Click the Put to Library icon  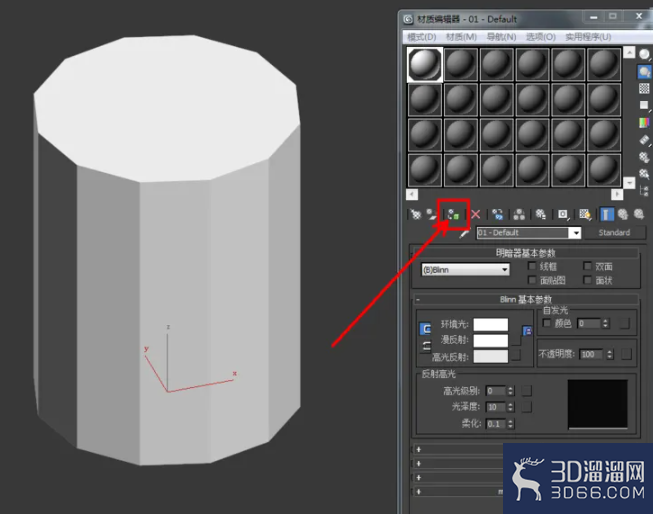[x=541, y=215]
